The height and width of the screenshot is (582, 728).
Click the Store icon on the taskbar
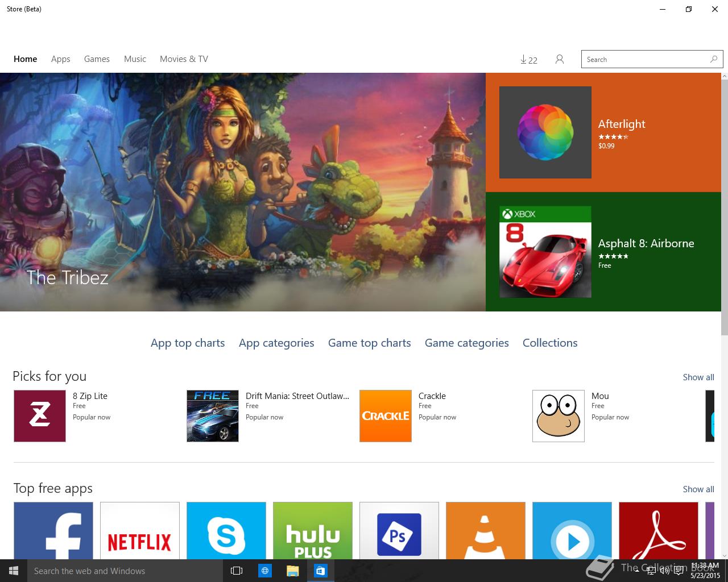point(321,571)
